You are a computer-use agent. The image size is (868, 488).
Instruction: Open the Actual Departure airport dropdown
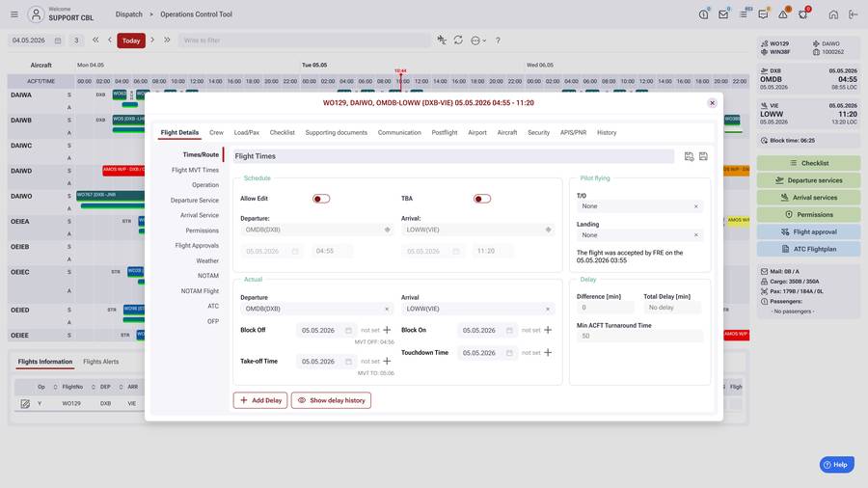click(x=316, y=309)
